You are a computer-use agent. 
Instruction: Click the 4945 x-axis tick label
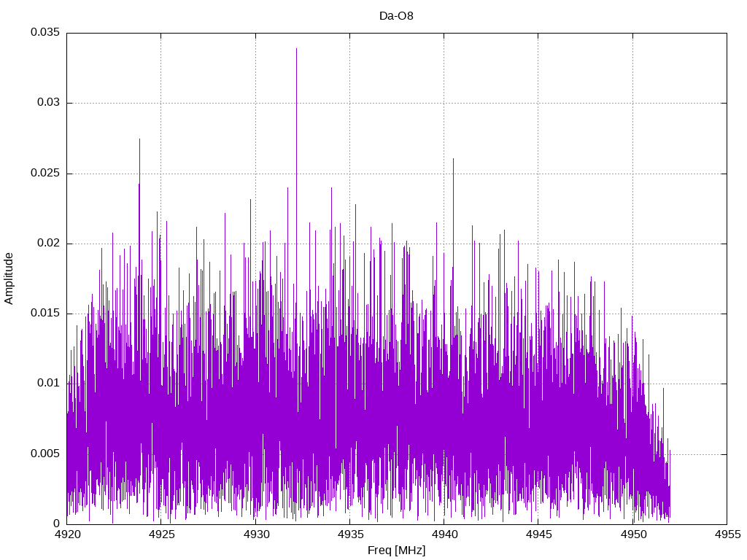pos(538,534)
